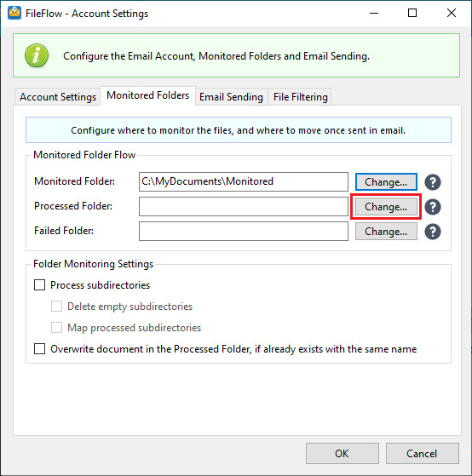472x476 pixels.
Task: Click Change button for Processed Folder
Action: click(386, 207)
